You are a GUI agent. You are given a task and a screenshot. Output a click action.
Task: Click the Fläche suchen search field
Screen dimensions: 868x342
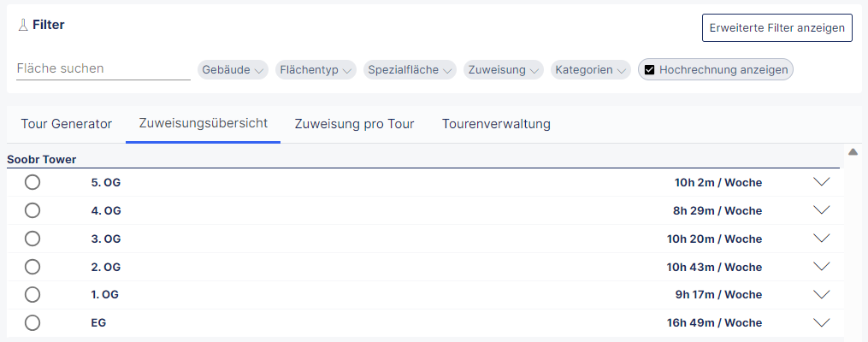pos(103,68)
